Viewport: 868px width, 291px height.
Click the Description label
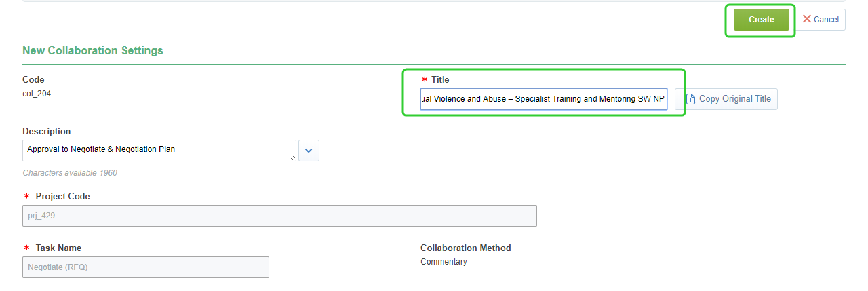coord(47,132)
